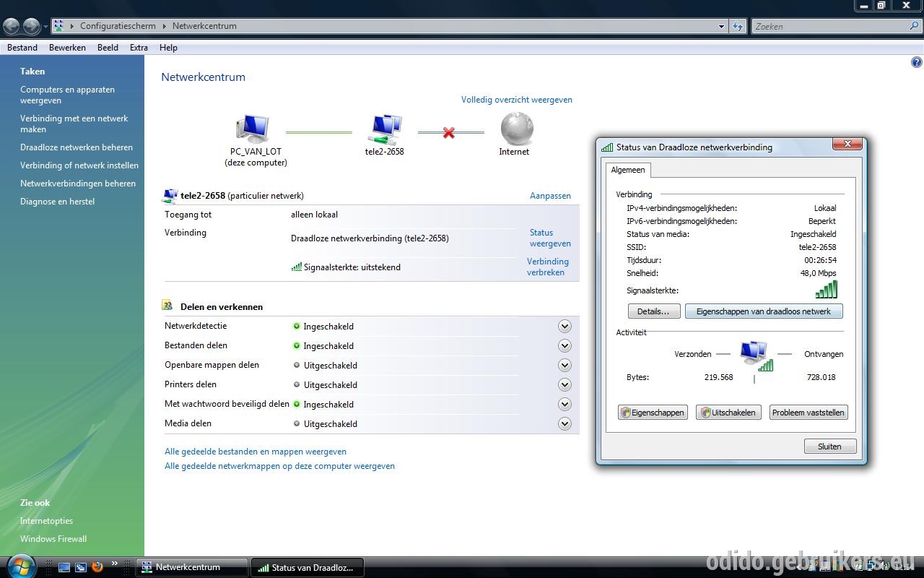Viewport: 924px width, 578px height.
Task: Expand the Media delen section
Action: (565, 424)
